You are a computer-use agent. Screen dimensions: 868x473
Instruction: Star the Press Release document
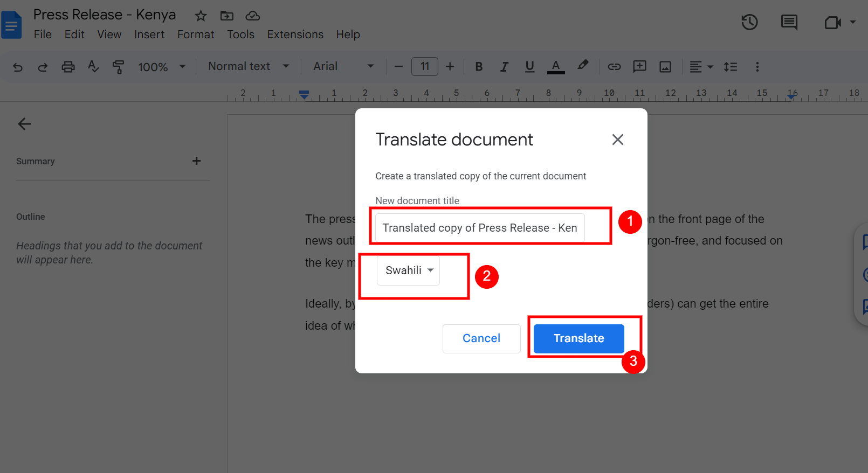201,16
